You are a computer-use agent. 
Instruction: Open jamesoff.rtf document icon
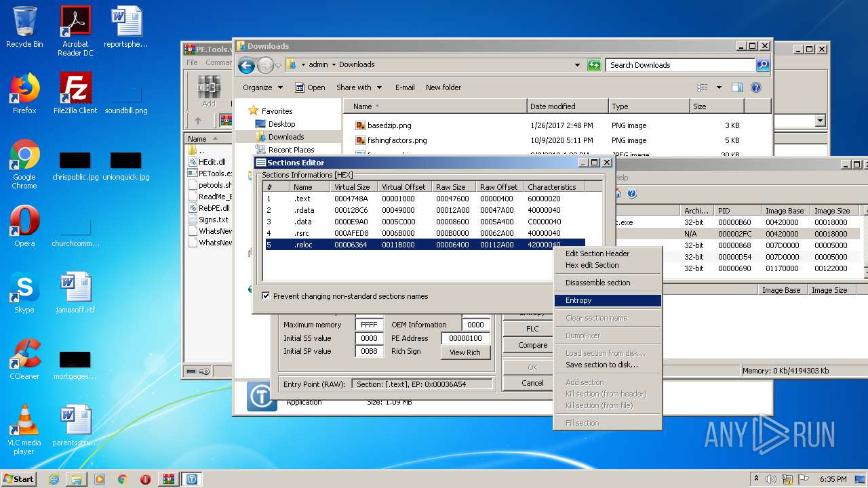click(x=75, y=293)
